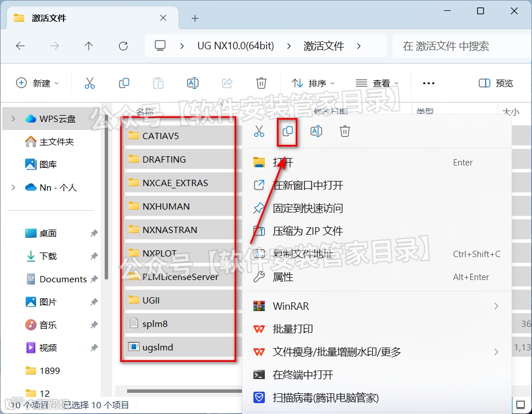Expand 文件瘦身/批量增删水印 submenu arrow

497,352
